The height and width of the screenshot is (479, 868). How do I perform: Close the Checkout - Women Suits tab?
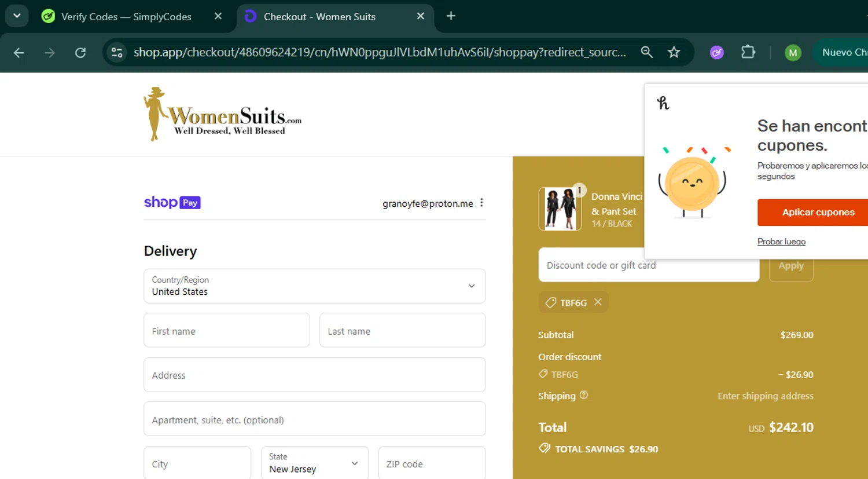click(x=421, y=16)
